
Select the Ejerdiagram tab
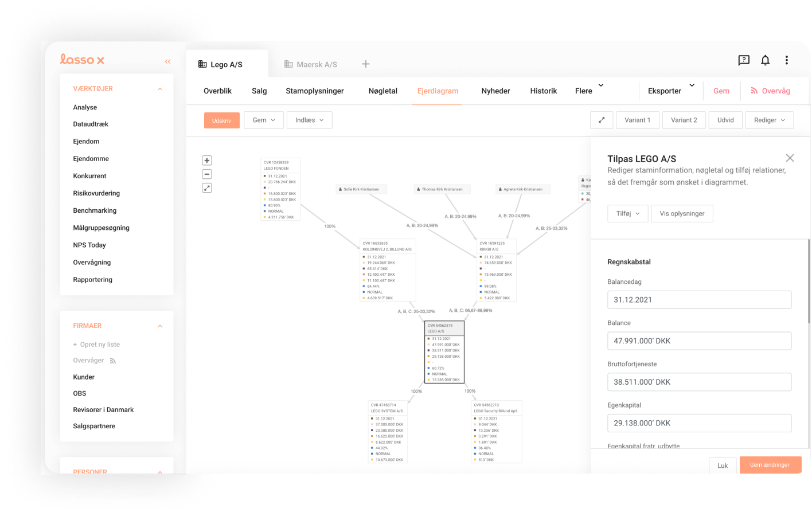click(x=438, y=91)
